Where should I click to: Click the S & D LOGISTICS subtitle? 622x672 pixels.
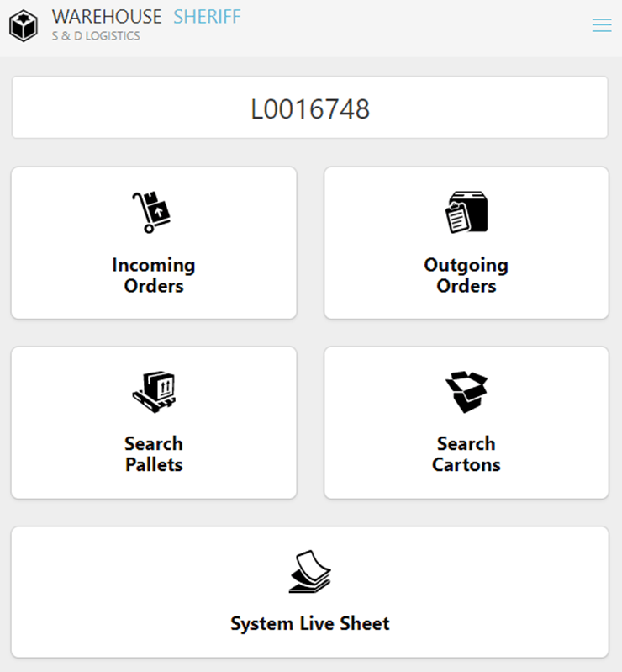pos(96,36)
